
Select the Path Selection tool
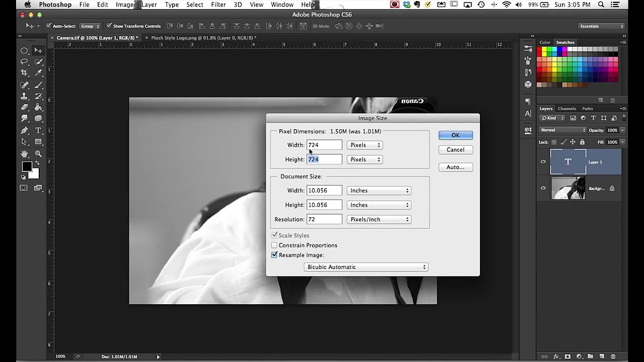[24, 142]
